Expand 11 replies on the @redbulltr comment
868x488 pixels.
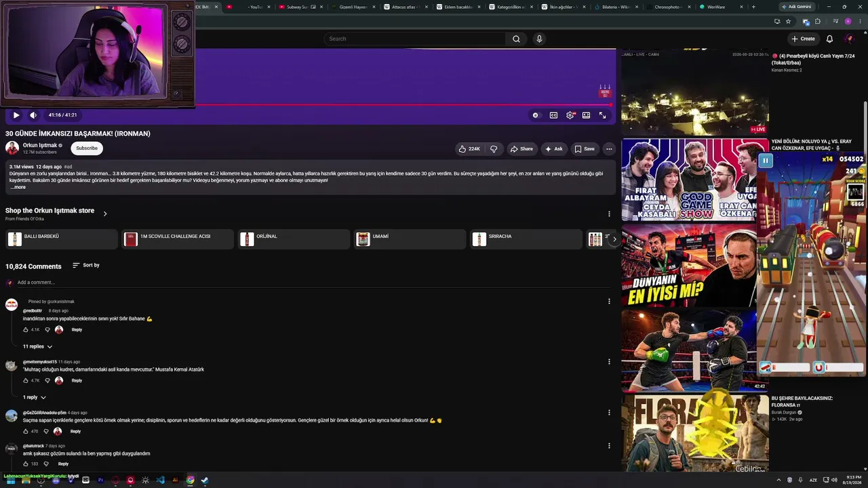(x=38, y=346)
